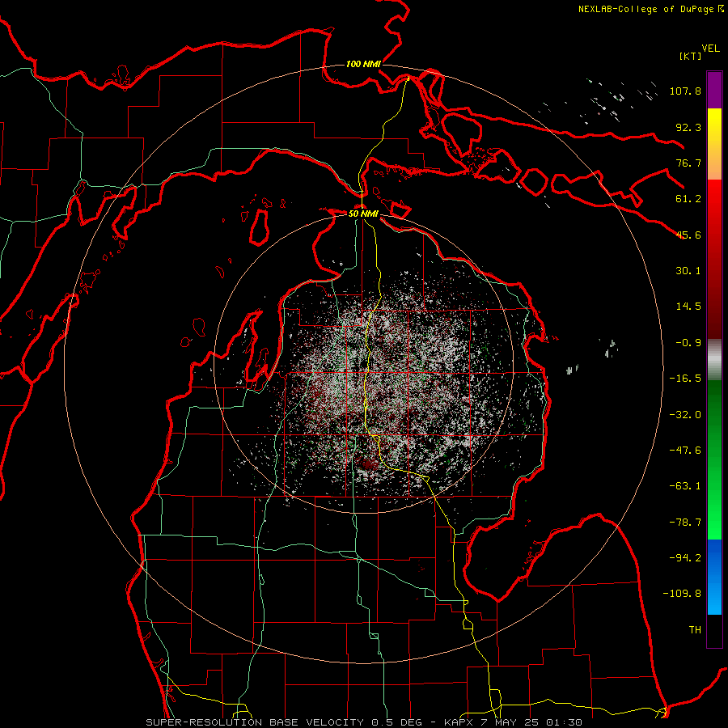Click the -78.7 velocity scale value

click(685, 523)
